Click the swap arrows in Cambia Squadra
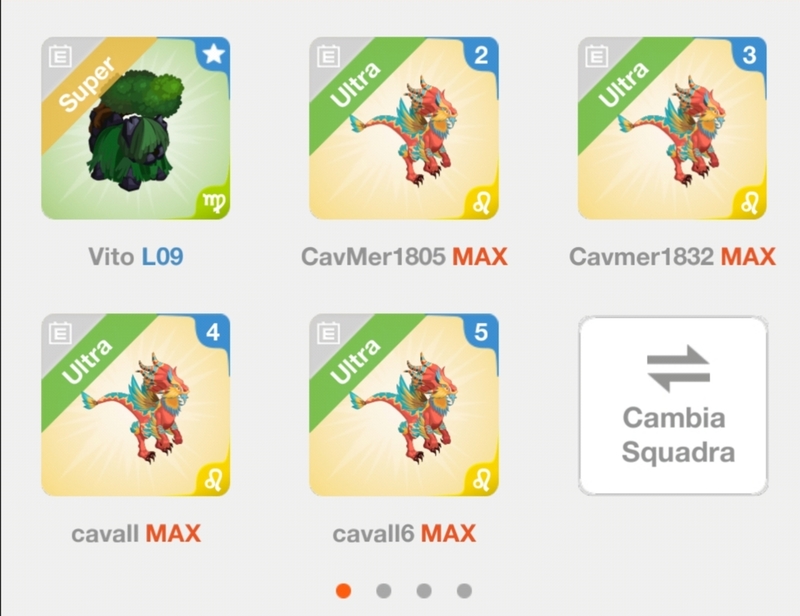The width and height of the screenshot is (800, 616). (678, 368)
